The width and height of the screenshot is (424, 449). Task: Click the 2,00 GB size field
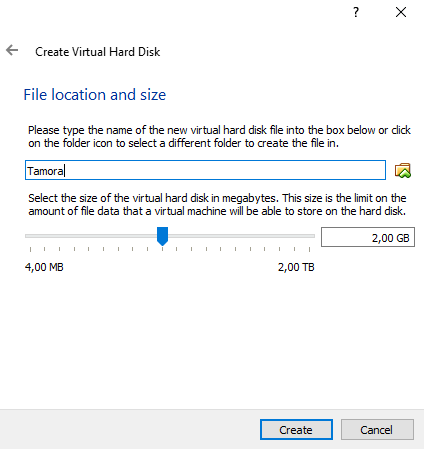pos(368,237)
